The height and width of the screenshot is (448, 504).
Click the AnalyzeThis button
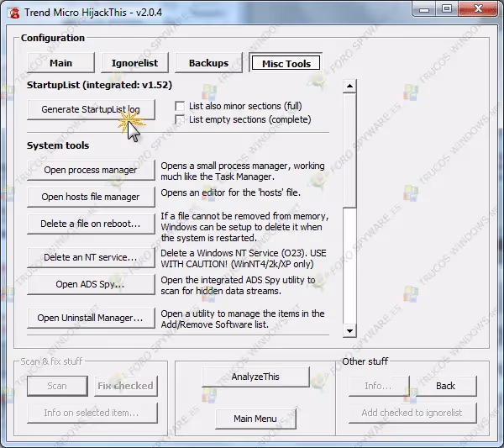point(256,377)
